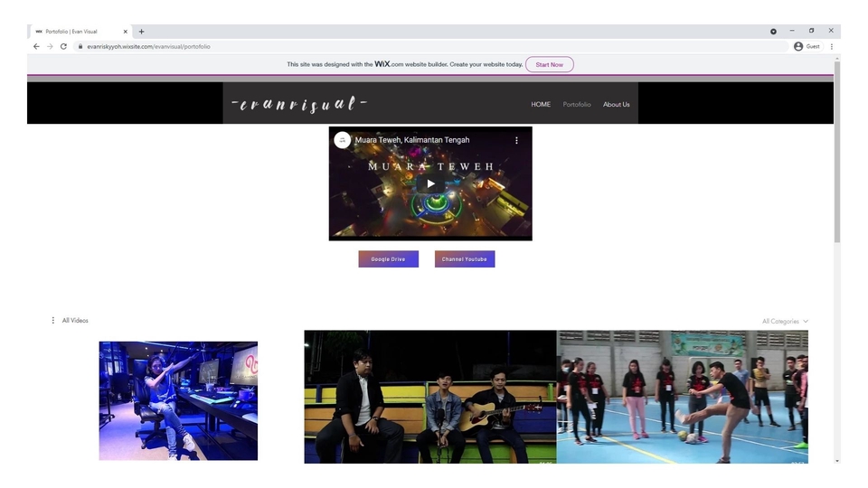Open the gaming room thumbnail with blue lighting

point(178,400)
